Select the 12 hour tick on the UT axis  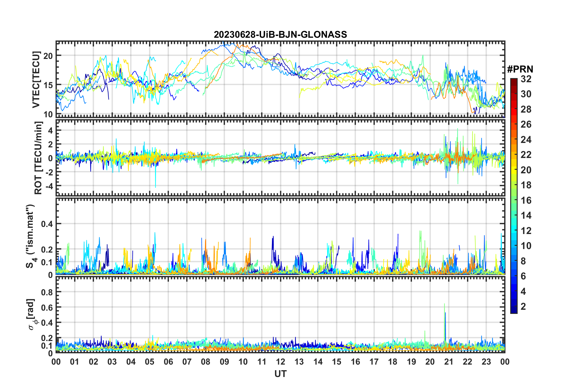tap(280, 362)
